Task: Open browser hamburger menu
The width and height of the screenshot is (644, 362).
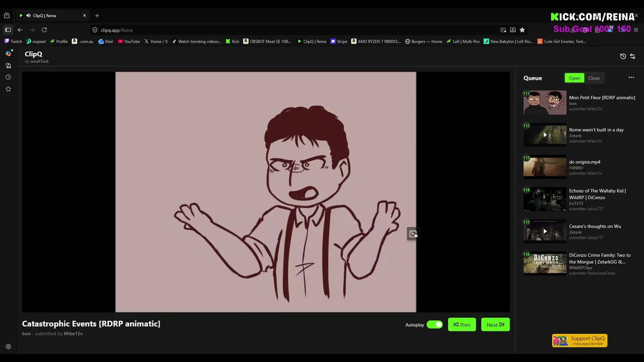Action: pyautogui.click(x=635, y=30)
